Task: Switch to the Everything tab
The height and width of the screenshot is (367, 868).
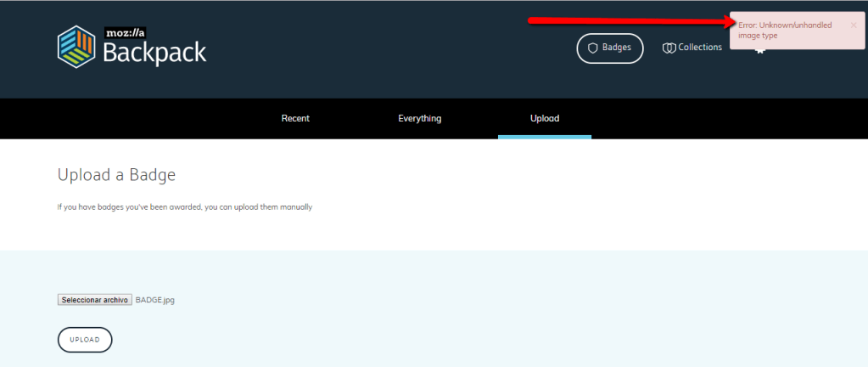Action: click(420, 118)
